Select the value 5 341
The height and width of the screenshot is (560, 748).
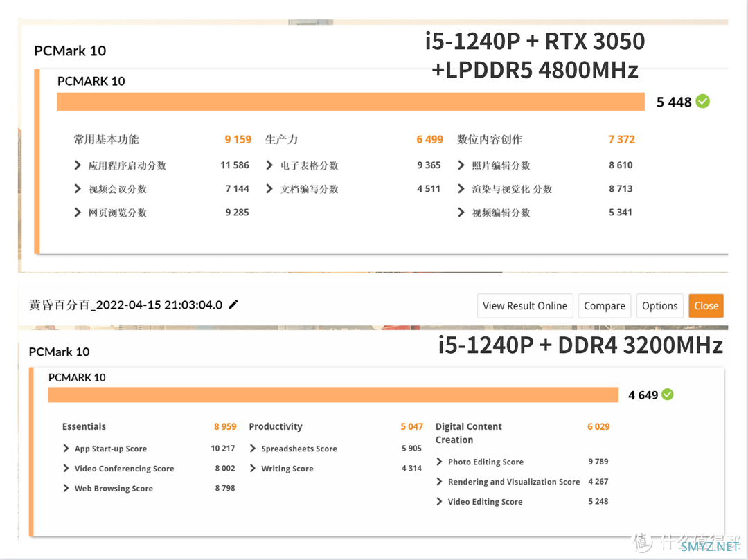(621, 212)
